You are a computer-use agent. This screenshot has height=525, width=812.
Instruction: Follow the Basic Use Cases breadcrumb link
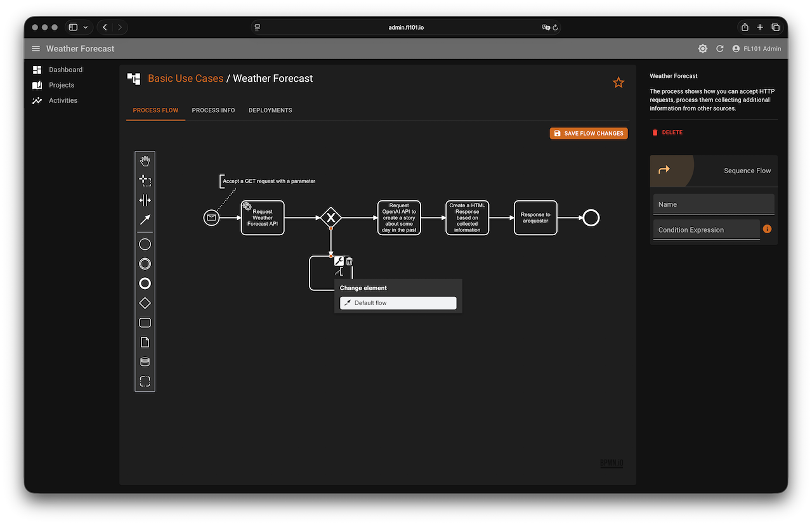pos(185,79)
